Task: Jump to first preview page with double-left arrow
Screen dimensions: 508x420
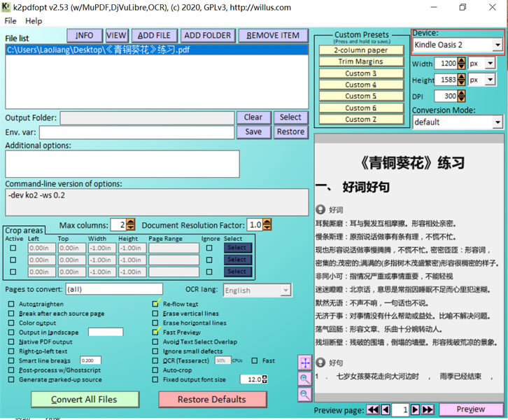Action: point(373,409)
